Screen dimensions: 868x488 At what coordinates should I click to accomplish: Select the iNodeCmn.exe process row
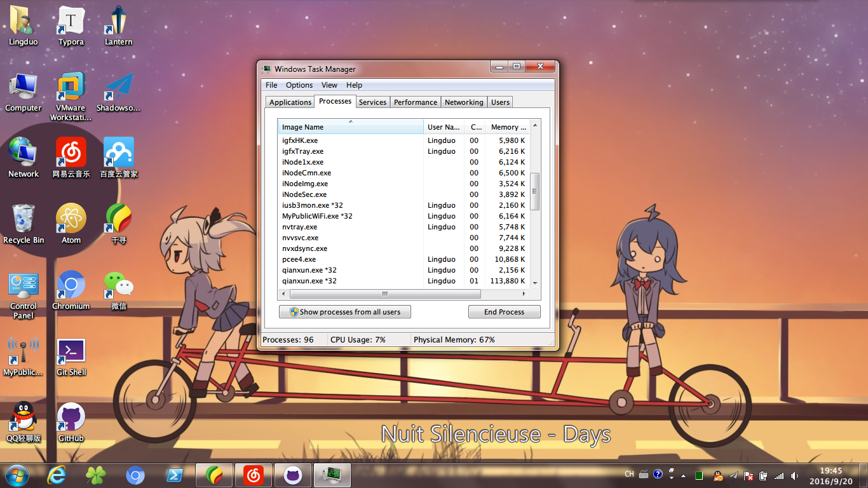[x=403, y=173]
